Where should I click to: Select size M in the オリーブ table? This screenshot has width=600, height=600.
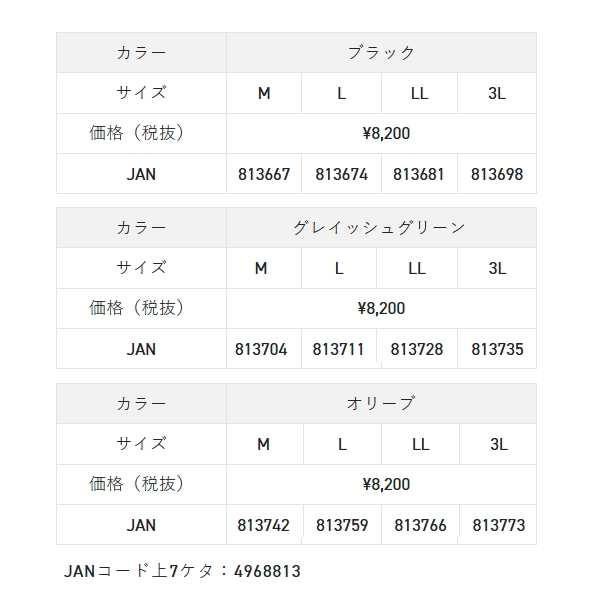click(264, 444)
